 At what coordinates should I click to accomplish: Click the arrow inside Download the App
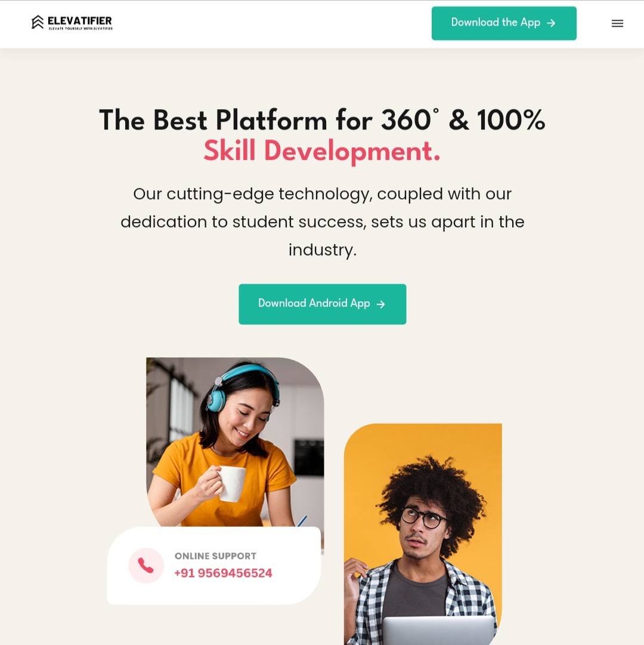pyautogui.click(x=551, y=23)
